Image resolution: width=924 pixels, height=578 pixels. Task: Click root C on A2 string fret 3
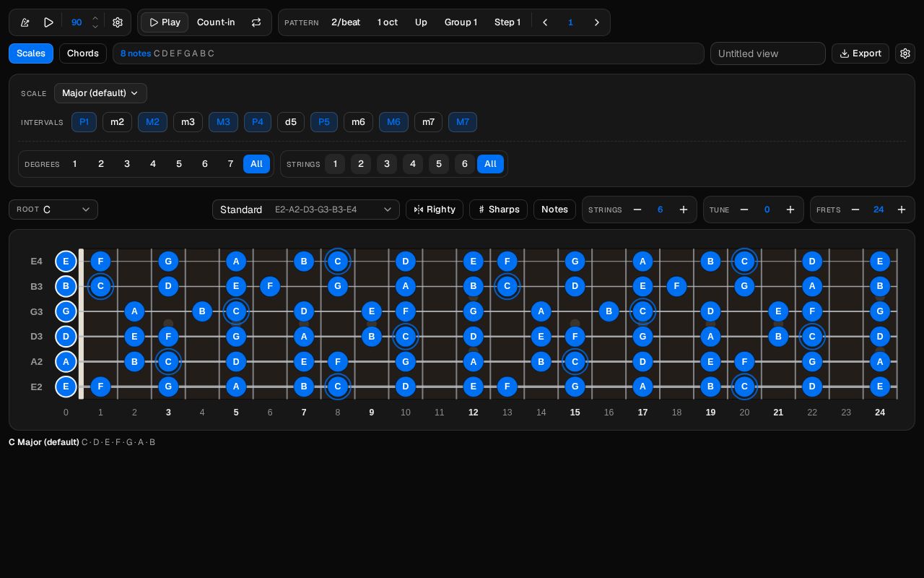coord(168,361)
